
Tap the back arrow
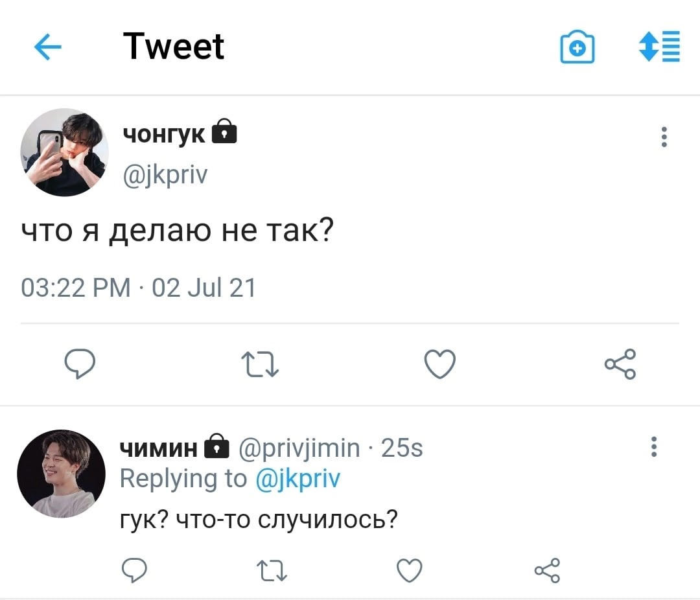(47, 47)
